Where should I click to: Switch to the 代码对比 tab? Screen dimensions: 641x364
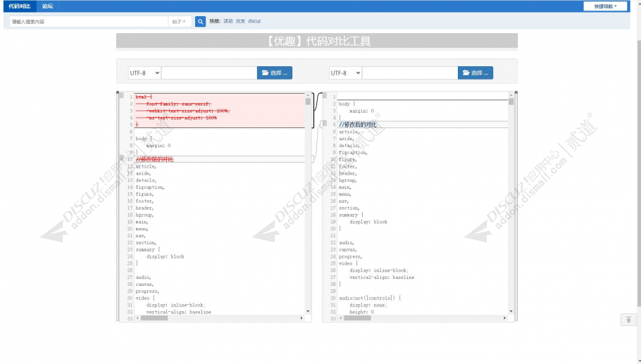(20, 6)
